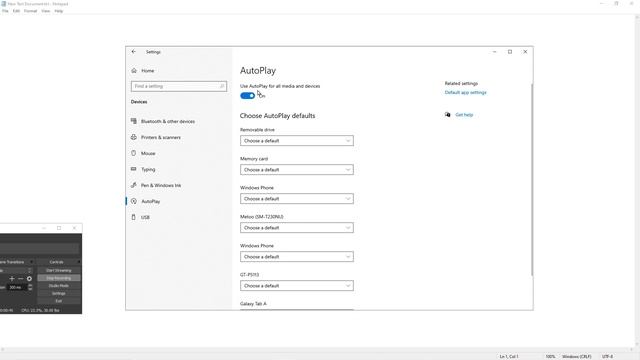The width and height of the screenshot is (640, 360).
Task: Open the GT-P5113 default dropdown
Action: 297,286
